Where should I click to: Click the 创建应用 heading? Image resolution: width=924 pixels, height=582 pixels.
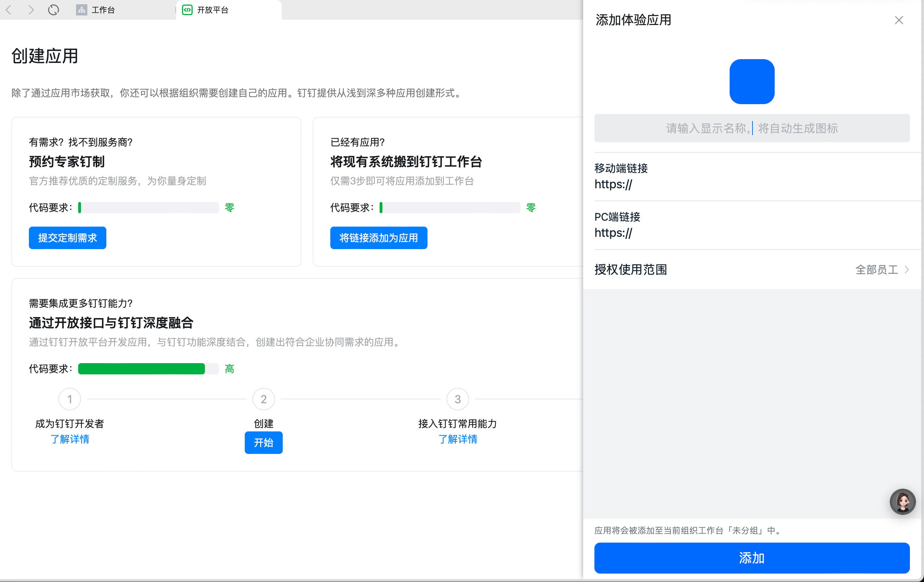(45, 56)
